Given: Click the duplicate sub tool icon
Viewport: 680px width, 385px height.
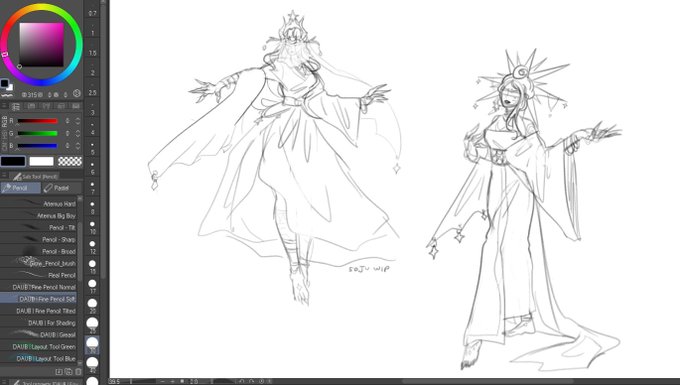Looking at the screenshot, I should coord(69,372).
